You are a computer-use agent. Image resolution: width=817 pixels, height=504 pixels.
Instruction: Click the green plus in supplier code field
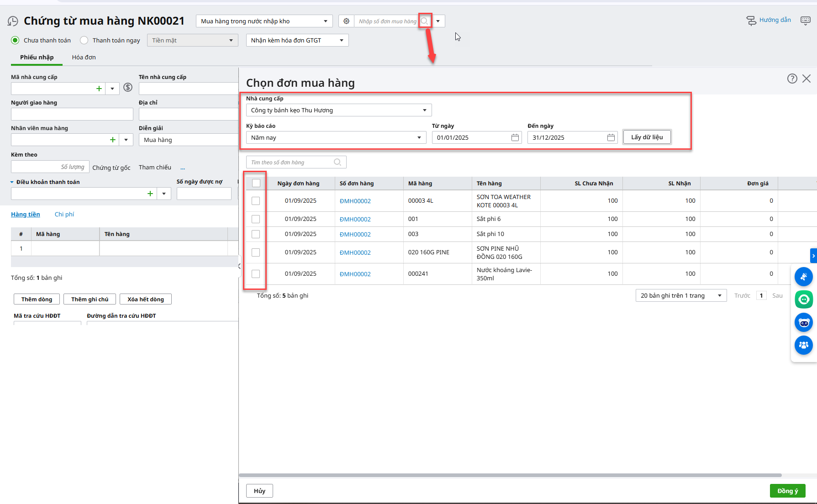point(99,89)
